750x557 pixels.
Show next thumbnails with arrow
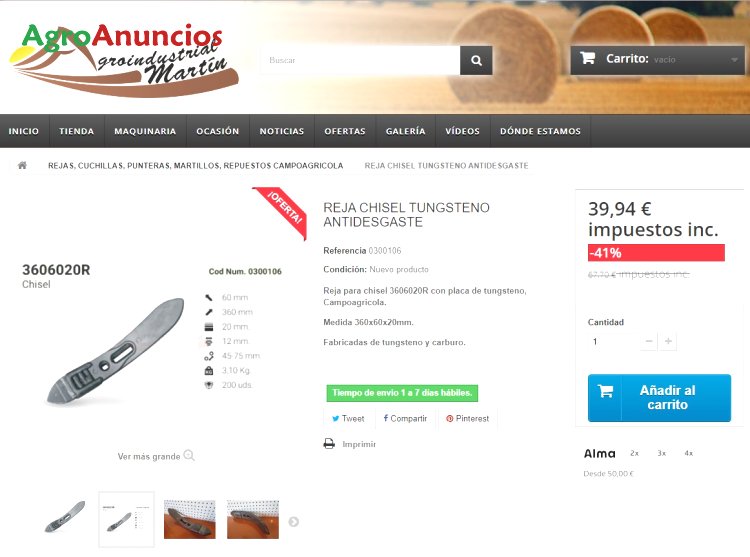pos(294,522)
